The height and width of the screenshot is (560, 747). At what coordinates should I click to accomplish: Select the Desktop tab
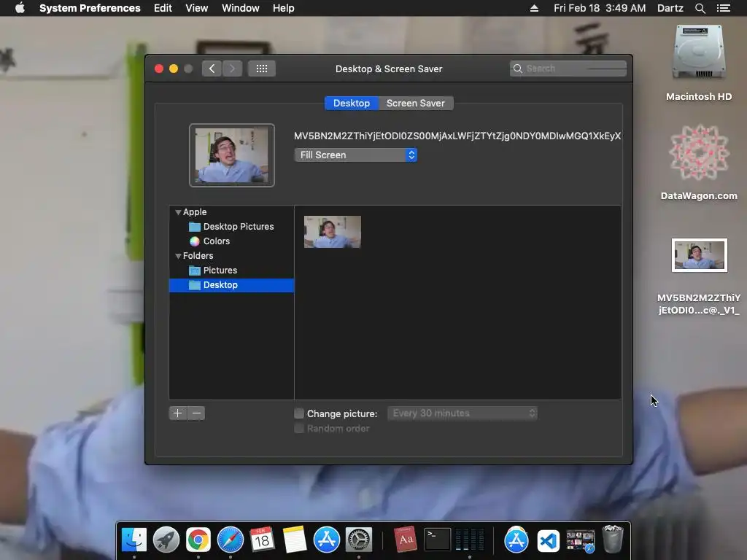coord(352,104)
